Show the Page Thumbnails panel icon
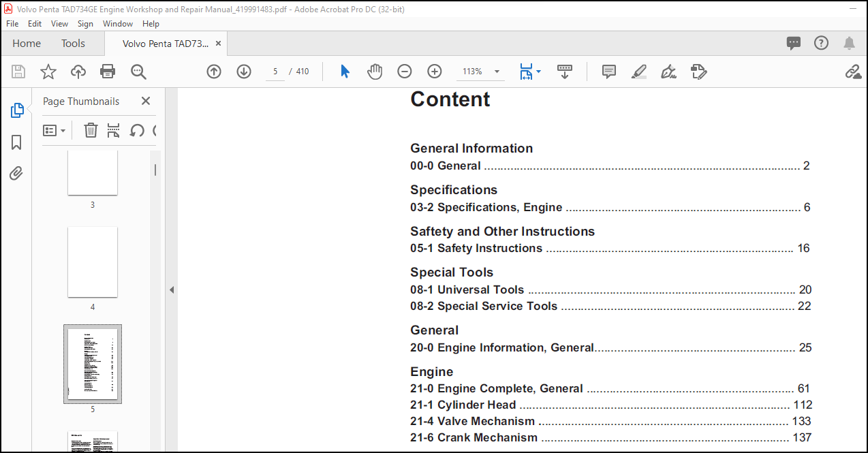Screen dimensions: 868x453 coord(17,110)
